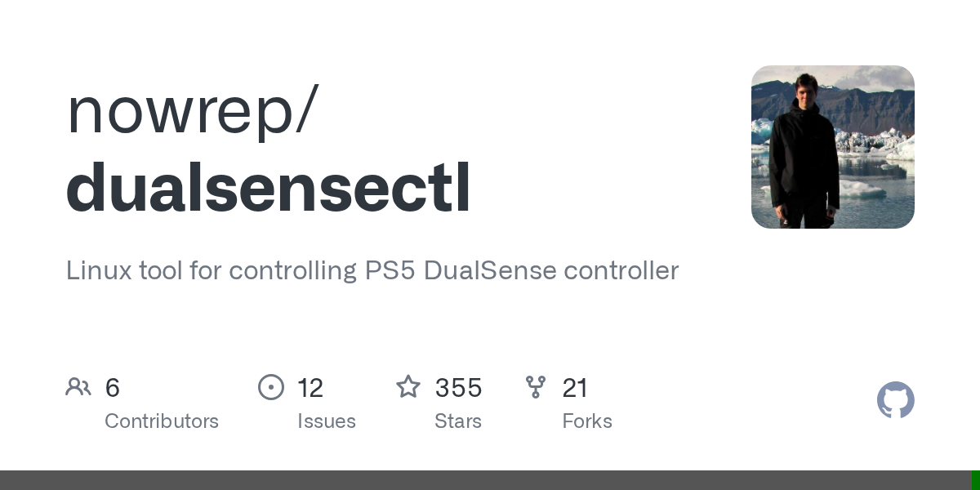Click the contributors count "6"
Screen dimensions: 980x490
pyautogui.click(x=113, y=388)
